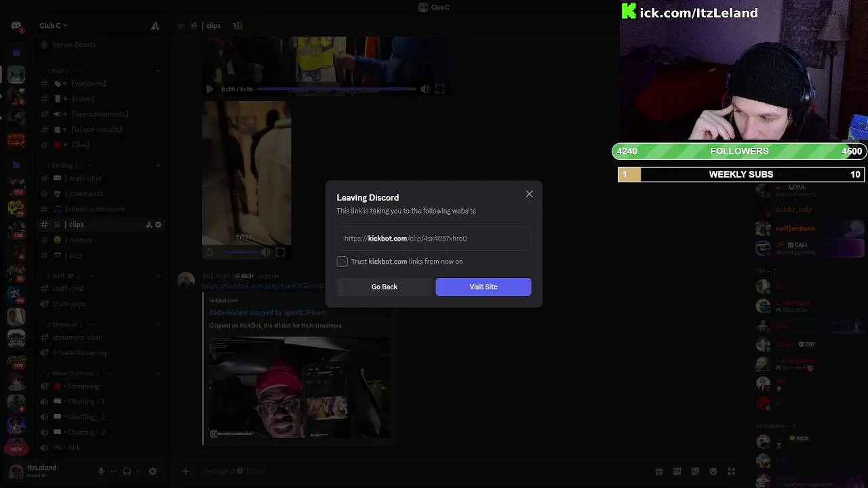Viewport: 868px width, 488px height.
Task: Close the Leaving Discord dialog
Action: coord(529,195)
